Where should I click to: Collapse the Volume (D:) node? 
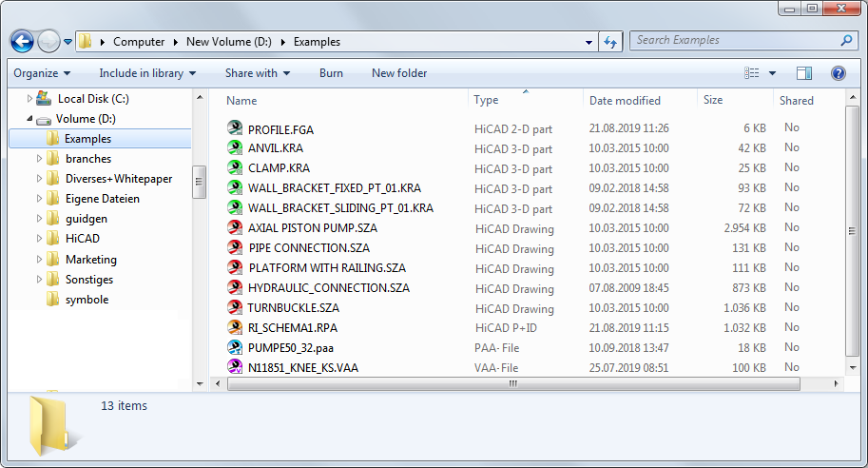tap(29, 119)
